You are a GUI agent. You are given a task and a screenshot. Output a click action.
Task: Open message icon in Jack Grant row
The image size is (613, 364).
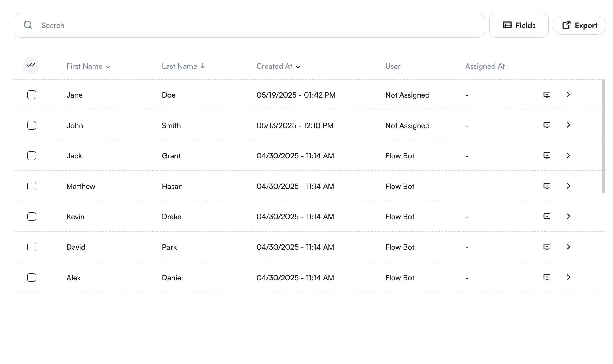[x=547, y=156]
